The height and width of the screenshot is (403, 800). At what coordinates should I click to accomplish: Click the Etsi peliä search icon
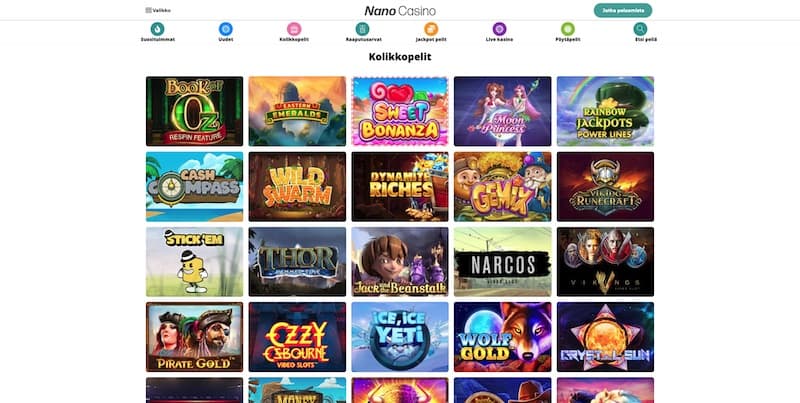tap(640, 29)
